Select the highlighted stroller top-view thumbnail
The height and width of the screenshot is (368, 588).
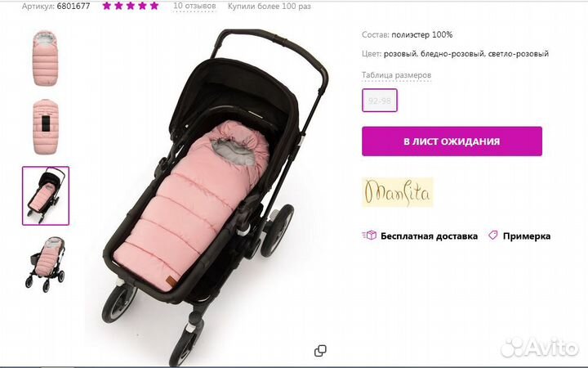click(x=46, y=196)
